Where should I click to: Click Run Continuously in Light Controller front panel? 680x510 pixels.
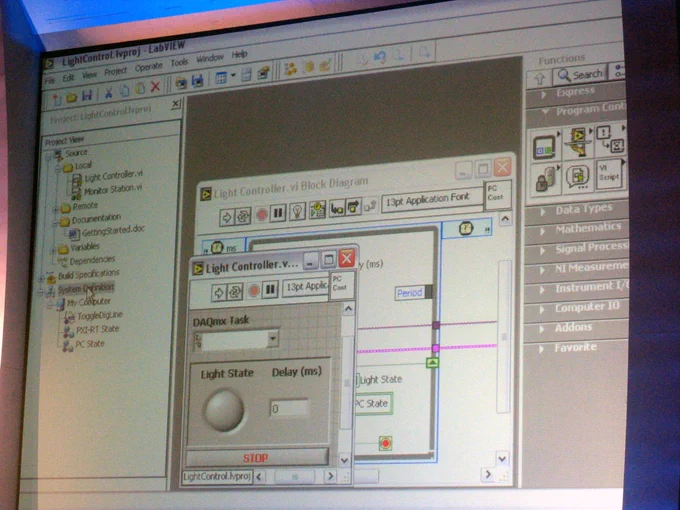point(235,292)
